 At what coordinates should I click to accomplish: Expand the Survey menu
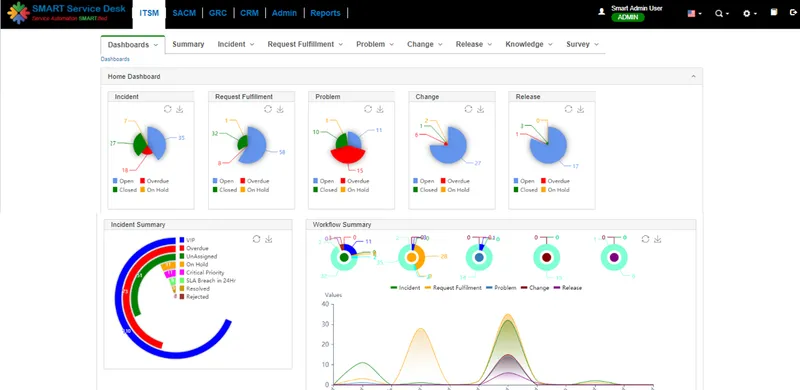pos(582,44)
